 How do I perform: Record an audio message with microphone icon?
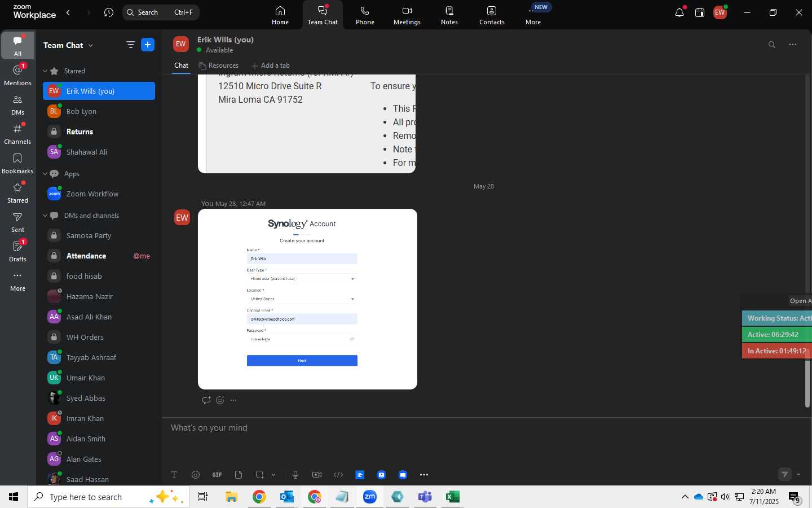coord(295,475)
